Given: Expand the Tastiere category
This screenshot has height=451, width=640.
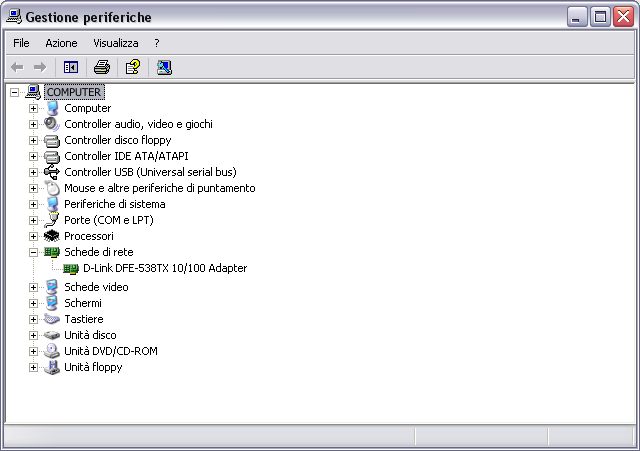Looking at the screenshot, I should pyautogui.click(x=33, y=319).
